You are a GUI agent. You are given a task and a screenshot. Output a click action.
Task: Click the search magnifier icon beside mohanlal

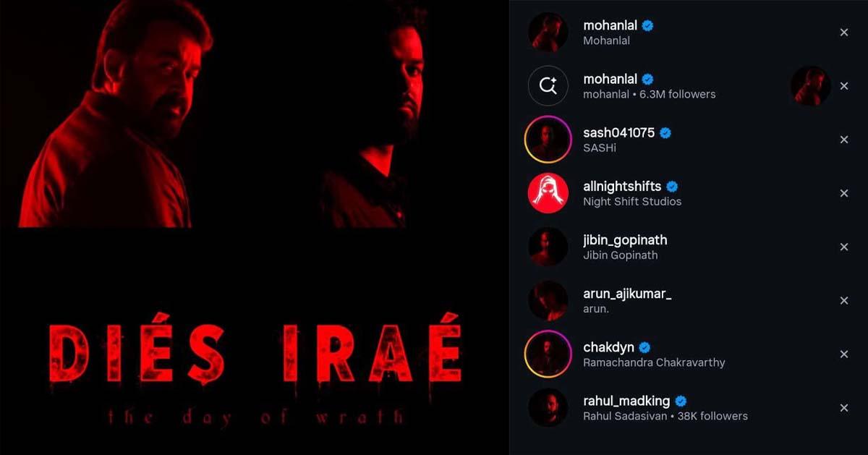click(x=548, y=86)
